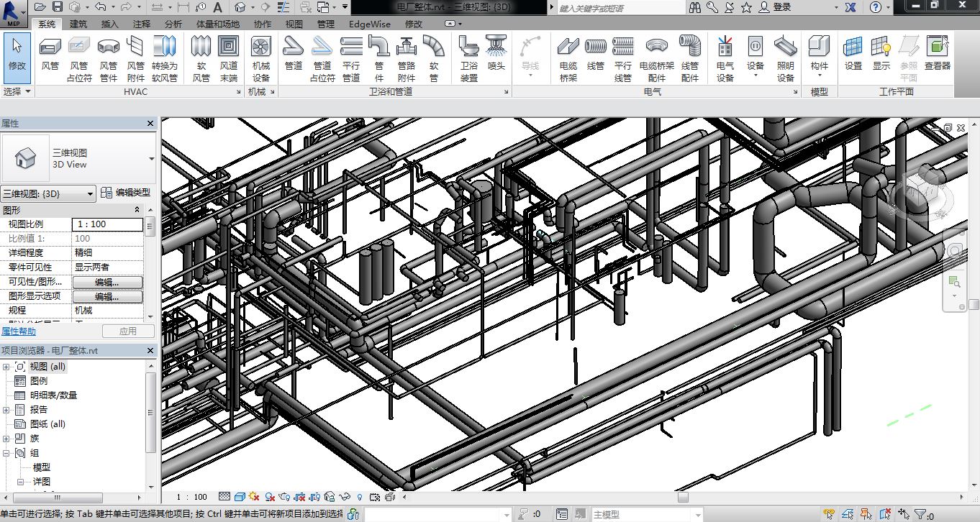This screenshot has width=980, height=522.
Task: Click the 视图比例 1:100 input field
Action: 108,224
